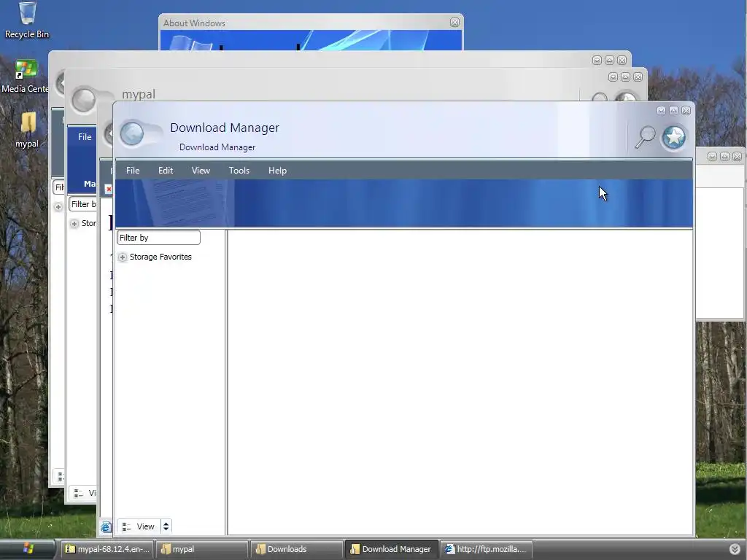The width and height of the screenshot is (747, 560).
Task: Close the About Windows dialog
Action: point(454,23)
